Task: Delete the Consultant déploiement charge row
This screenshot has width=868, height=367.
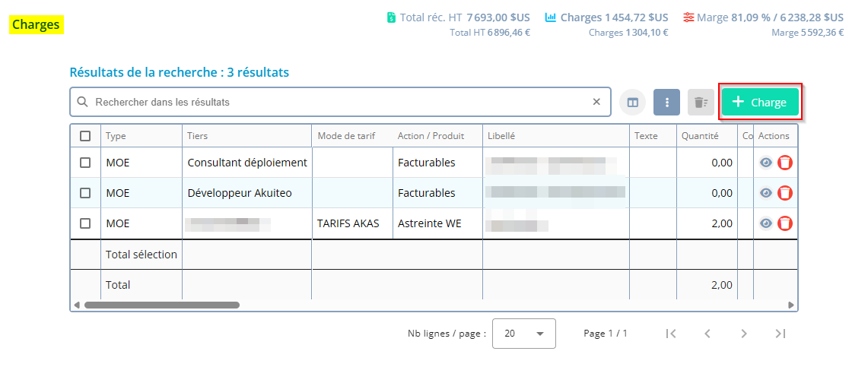Action: click(785, 163)
